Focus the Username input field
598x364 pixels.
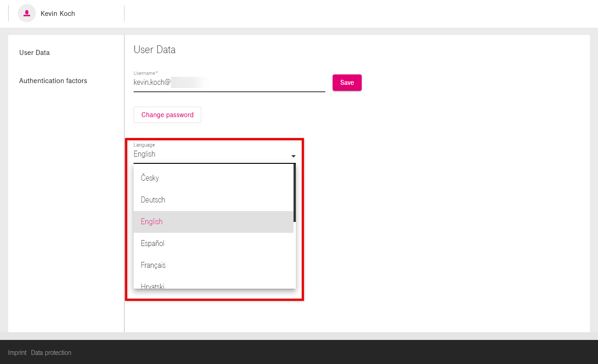tap(229, 83)
